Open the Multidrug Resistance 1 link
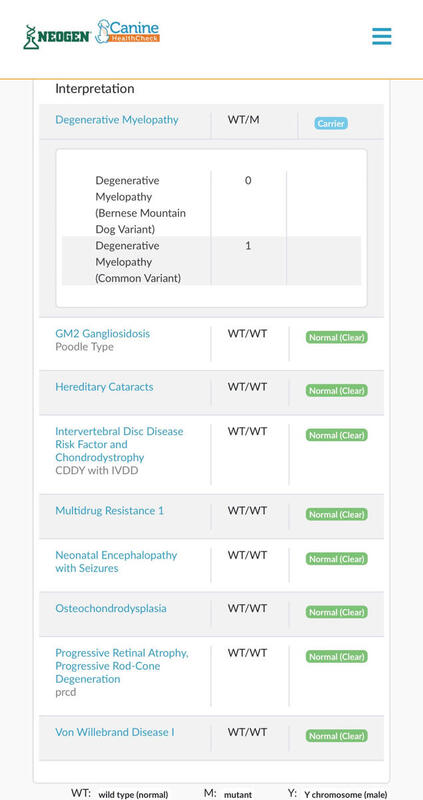This screenshot has height=800, width=423. 110,510
